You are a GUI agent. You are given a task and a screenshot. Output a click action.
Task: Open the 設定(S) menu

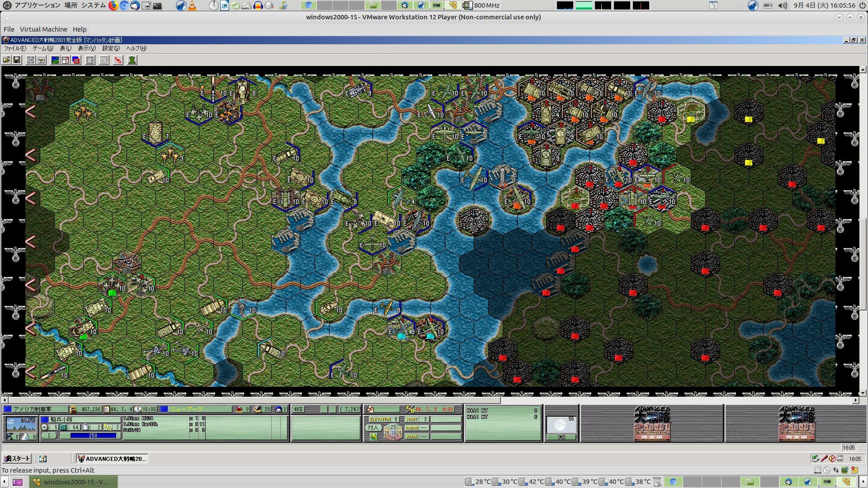[111, 48]
